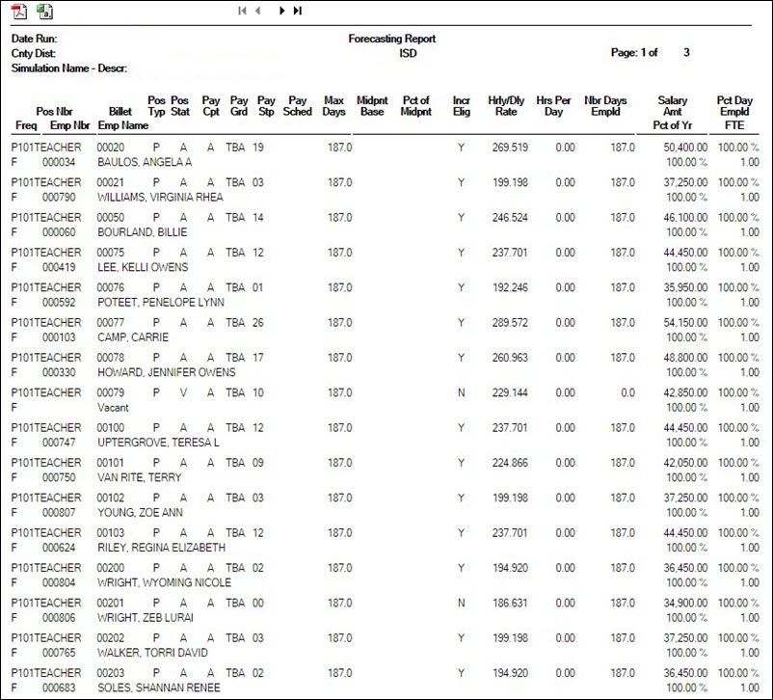Jump to first page with leftmost navigation arrow
This screenshot has width=773, height=700.
(x=243, y=11)
